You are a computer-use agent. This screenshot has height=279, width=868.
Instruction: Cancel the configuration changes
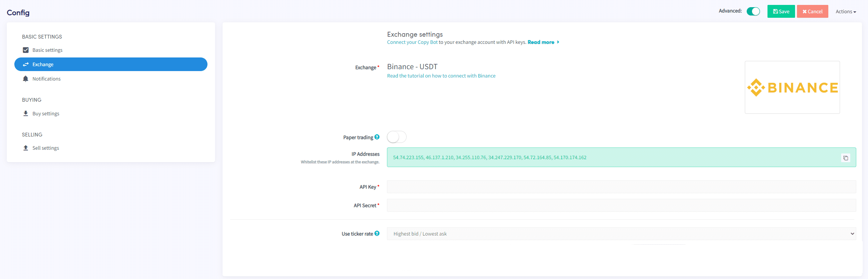coord(812,11)
